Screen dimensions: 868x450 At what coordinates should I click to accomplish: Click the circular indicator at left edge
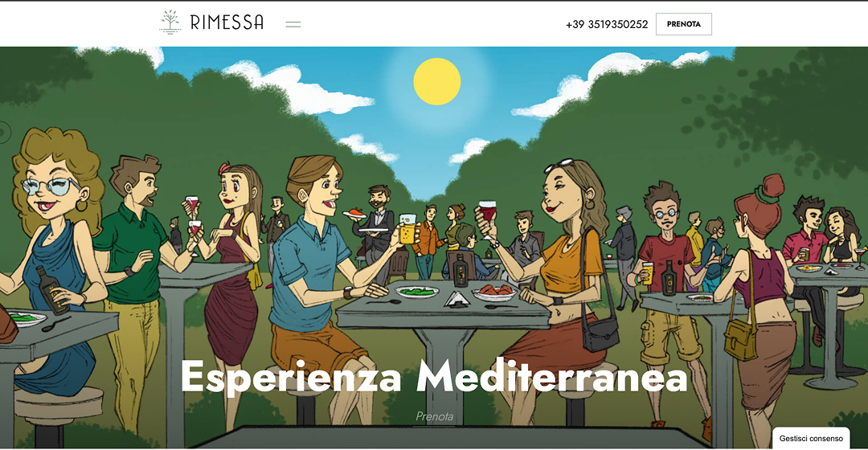pos(5,133)
